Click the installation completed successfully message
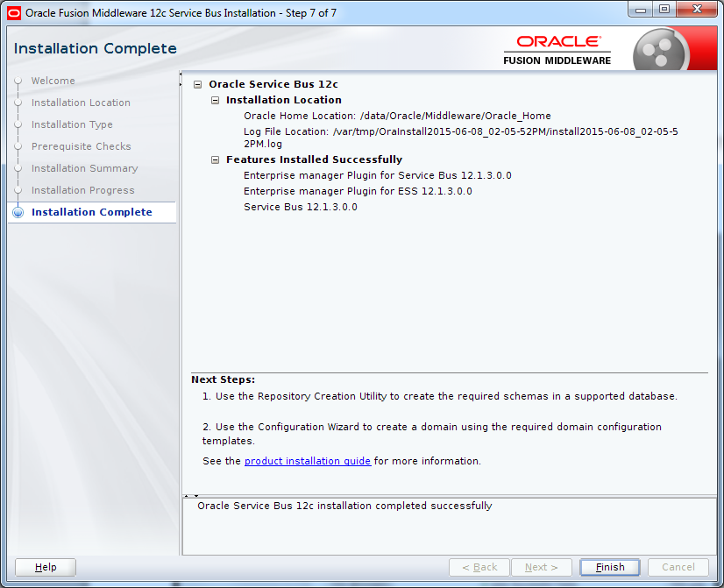The height and width of the screenshot is (588, 724). point(344,506)
